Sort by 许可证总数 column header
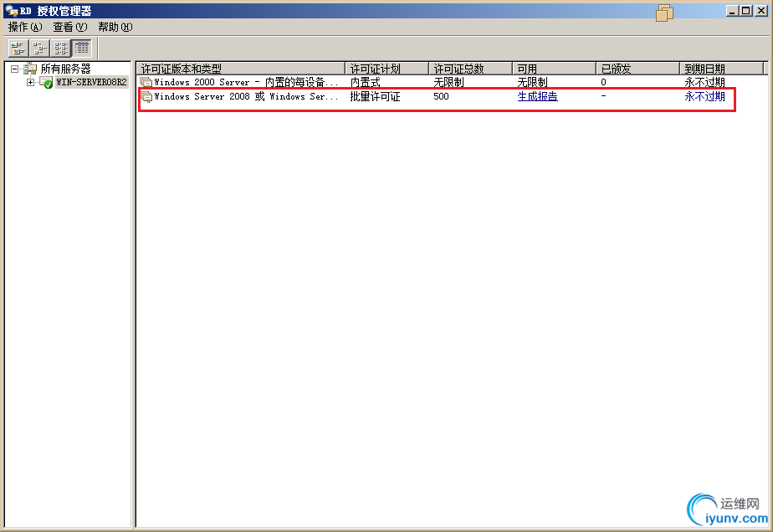Screen dimensions: 773x532 pyautogui.click(x=471, y=69)
